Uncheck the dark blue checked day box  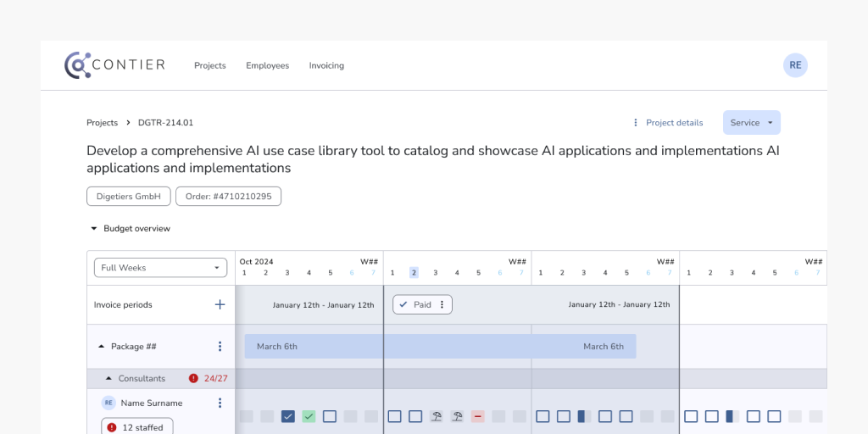click(288, 416)
